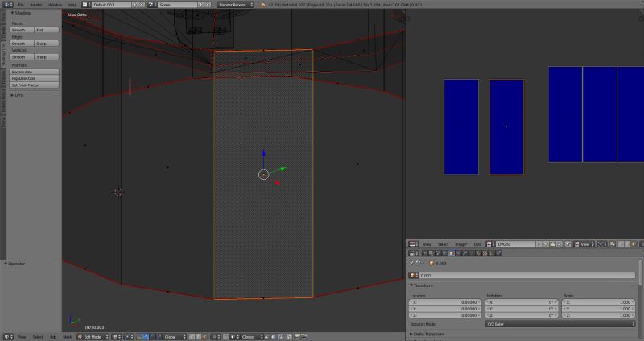Switch to vertex select mode

192,336
